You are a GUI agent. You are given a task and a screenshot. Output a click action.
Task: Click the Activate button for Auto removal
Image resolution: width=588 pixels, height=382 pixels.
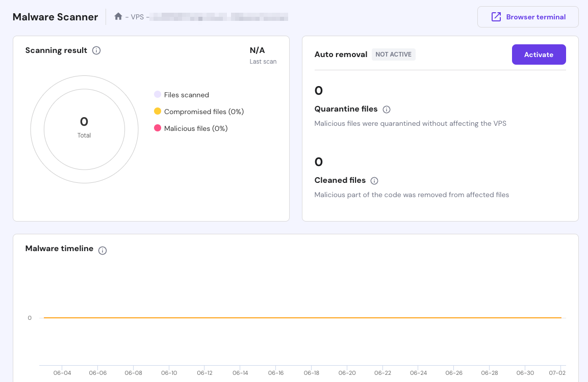tap(539, 54)
